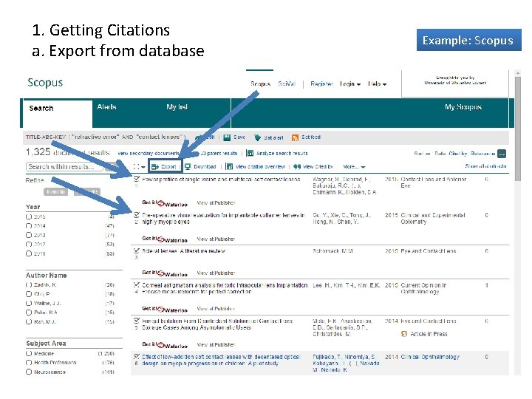This screenshot has height=399, width=532.
Task: Open the My Scopus tab
Action: (x=463, y=107)
